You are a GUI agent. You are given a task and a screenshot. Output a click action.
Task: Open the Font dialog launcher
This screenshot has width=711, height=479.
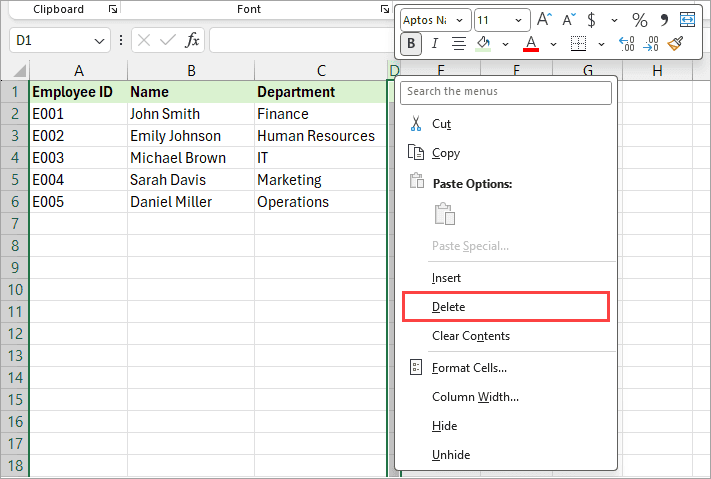coord(385,9)
